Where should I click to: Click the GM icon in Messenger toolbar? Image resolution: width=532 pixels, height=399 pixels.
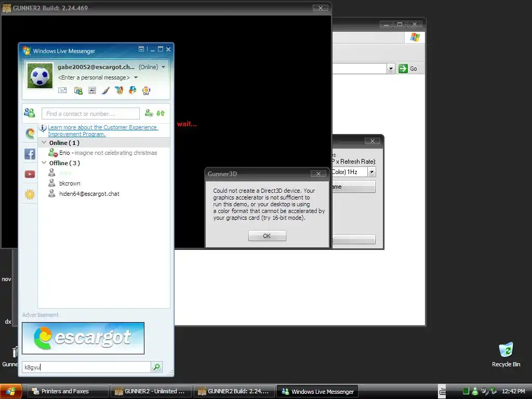click(x=146, y=90)
